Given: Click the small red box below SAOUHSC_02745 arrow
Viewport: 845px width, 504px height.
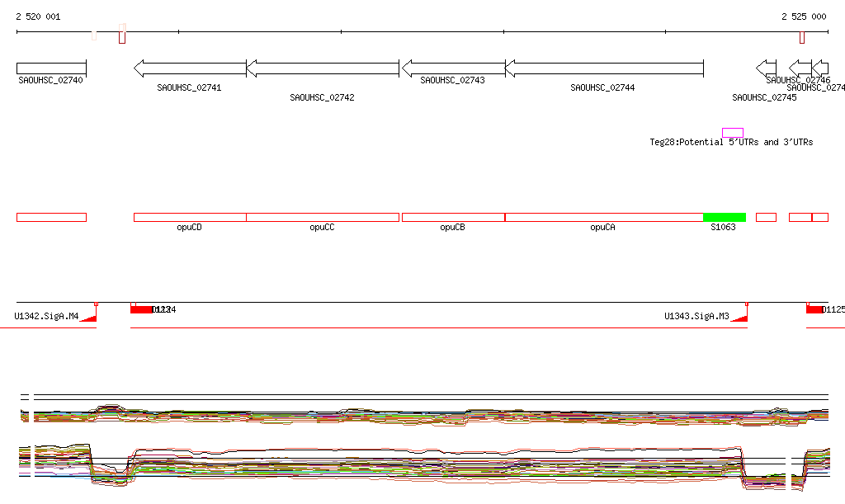Looking at the screenshot, I should 767,218.
